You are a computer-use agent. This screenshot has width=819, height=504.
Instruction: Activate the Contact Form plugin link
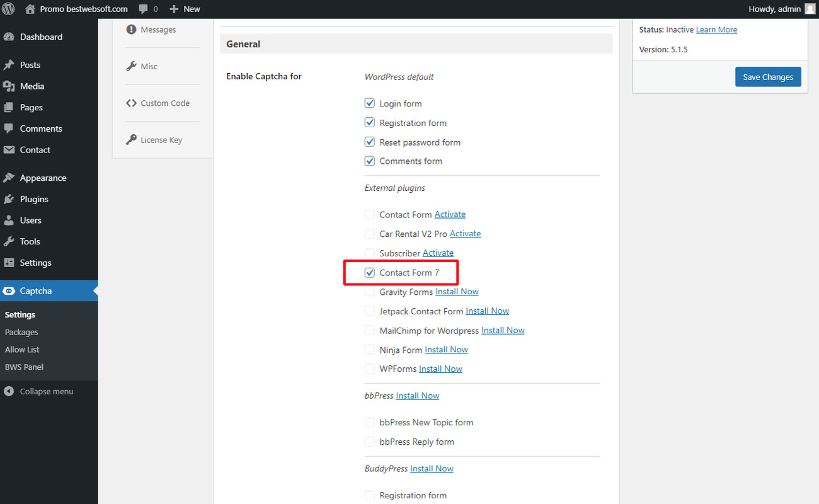(x=450, y=214)
